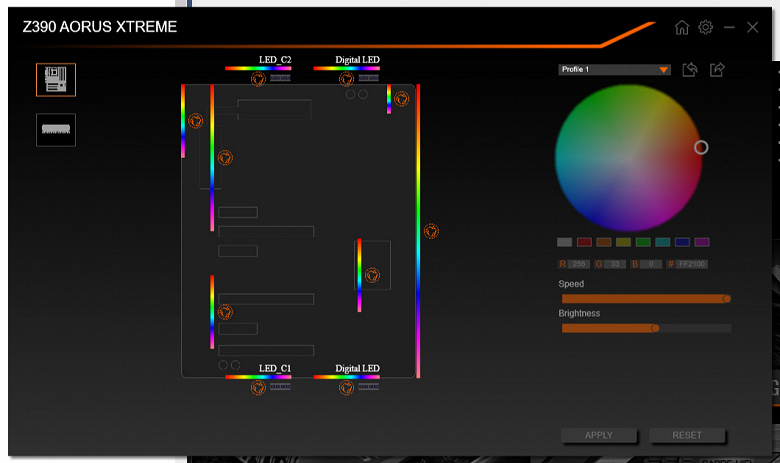Select the memory module device thumbnail
This screenshot has height=463, width=780.
[x=56, y=130]
